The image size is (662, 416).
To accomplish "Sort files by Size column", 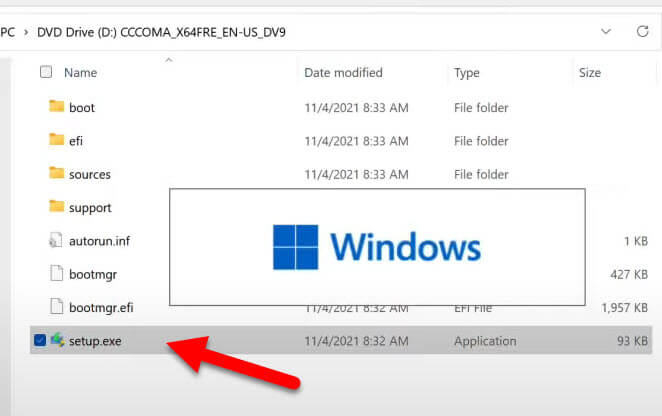I will pos(589,73).
